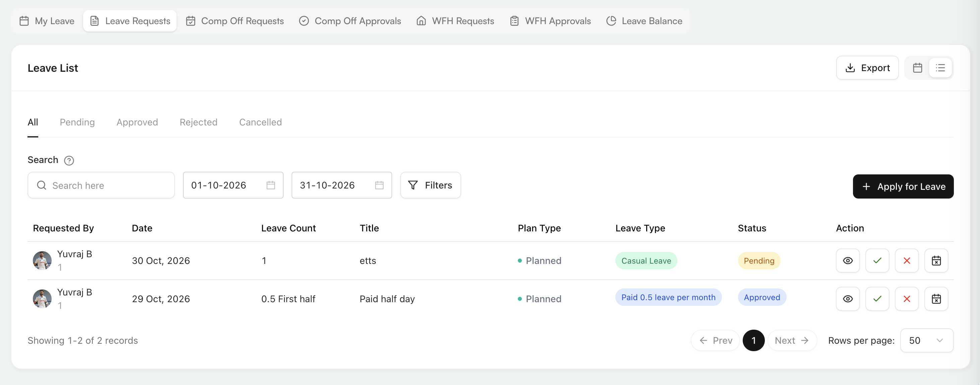Select the All status filter tab
The width and height of the screenshot is (980, 385).
point(33,122)
